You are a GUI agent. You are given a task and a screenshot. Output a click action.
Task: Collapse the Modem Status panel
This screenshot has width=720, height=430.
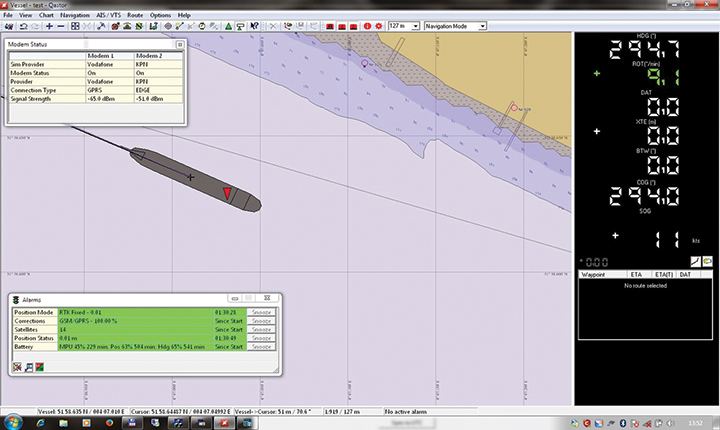[180, 45]
